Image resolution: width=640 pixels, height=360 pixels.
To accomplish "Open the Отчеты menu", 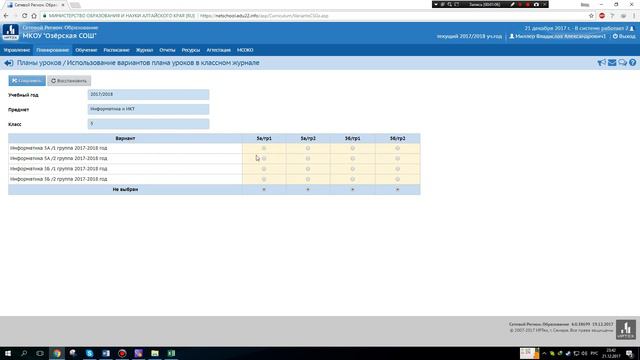I will tap(167, 50).
